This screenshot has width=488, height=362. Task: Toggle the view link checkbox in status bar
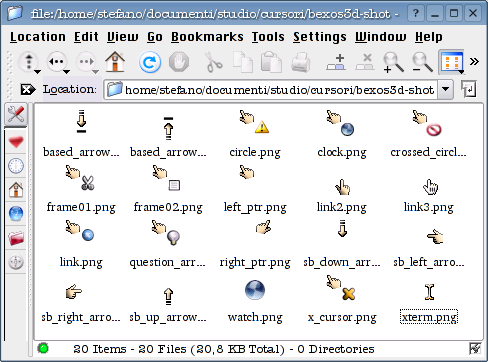tap(475, 349)
